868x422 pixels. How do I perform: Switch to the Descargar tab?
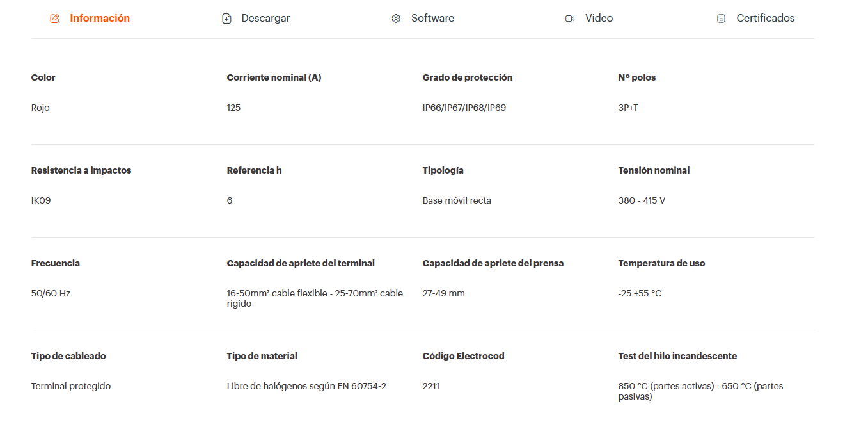pos(265,19)
